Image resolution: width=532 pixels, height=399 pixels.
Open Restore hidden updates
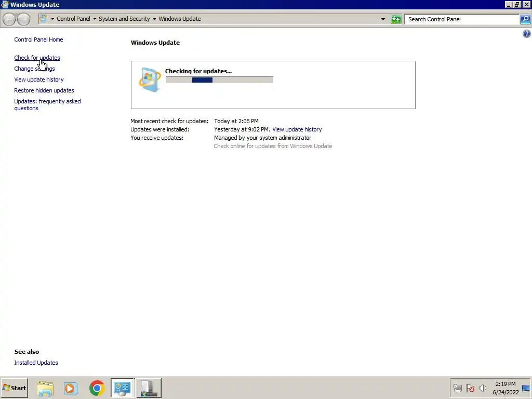(x=44, y=90)
